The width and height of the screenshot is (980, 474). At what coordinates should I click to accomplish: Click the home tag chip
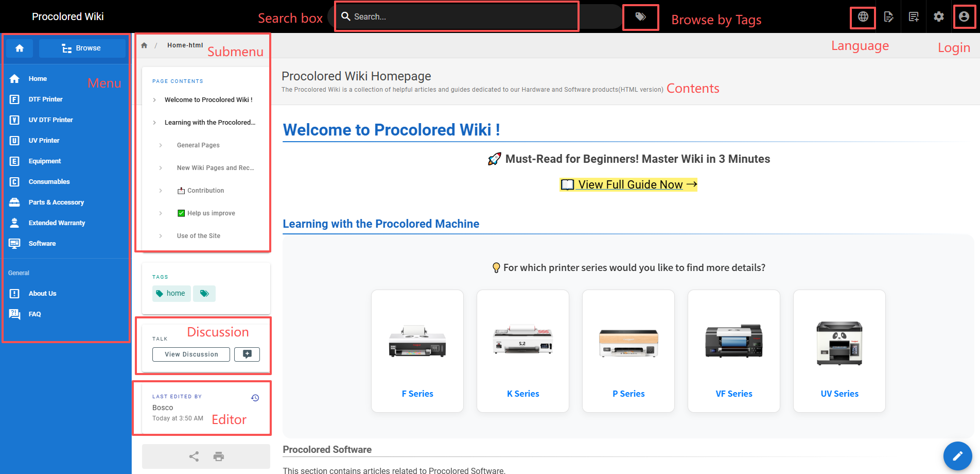(171, 293)
